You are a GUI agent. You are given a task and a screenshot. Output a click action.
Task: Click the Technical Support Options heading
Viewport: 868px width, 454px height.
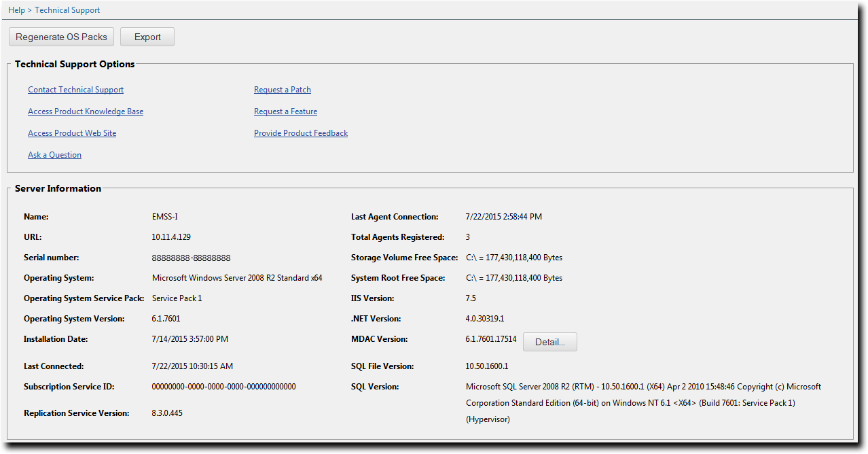tap(75, 65)
